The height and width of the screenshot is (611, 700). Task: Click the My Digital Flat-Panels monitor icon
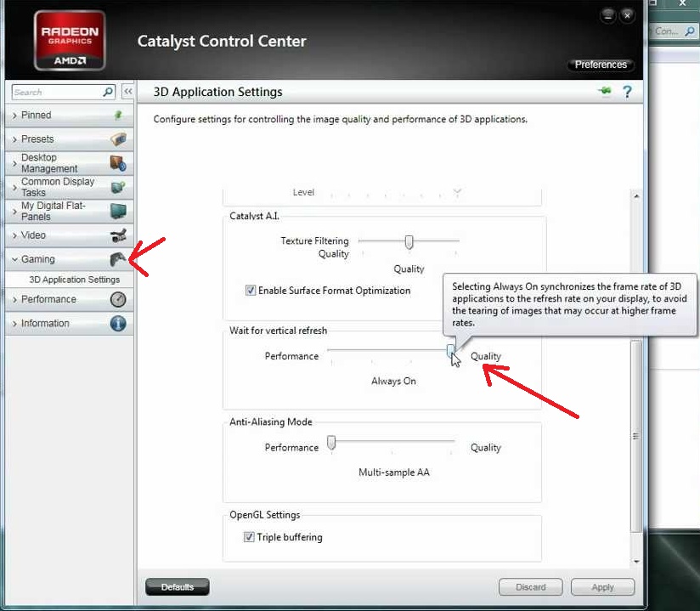[118, 212]
